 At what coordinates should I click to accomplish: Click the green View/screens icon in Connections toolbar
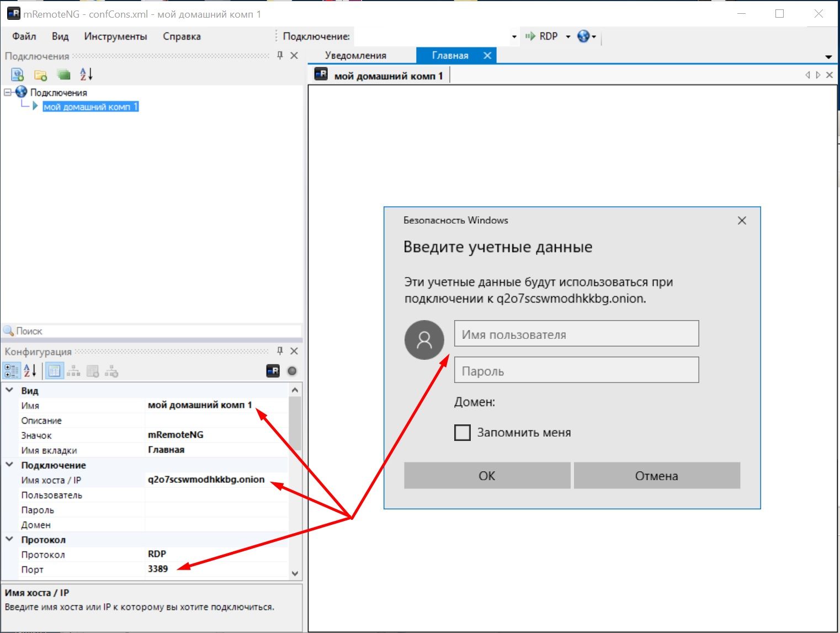tap(63, 75)
